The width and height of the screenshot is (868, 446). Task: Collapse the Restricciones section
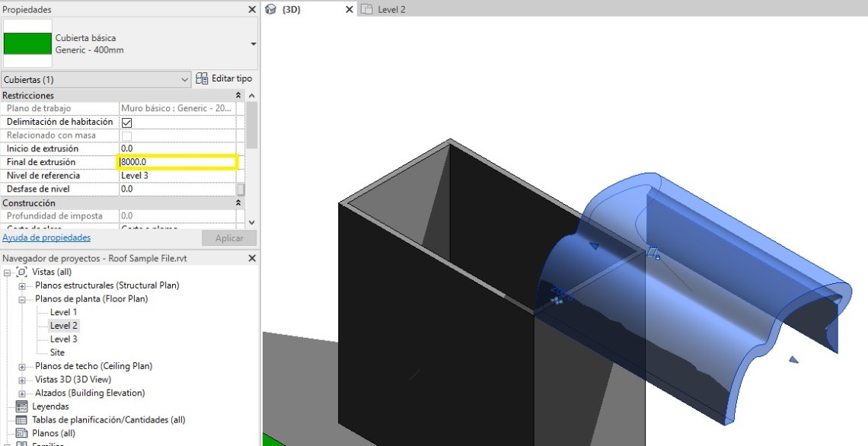(x=238, y=96)
